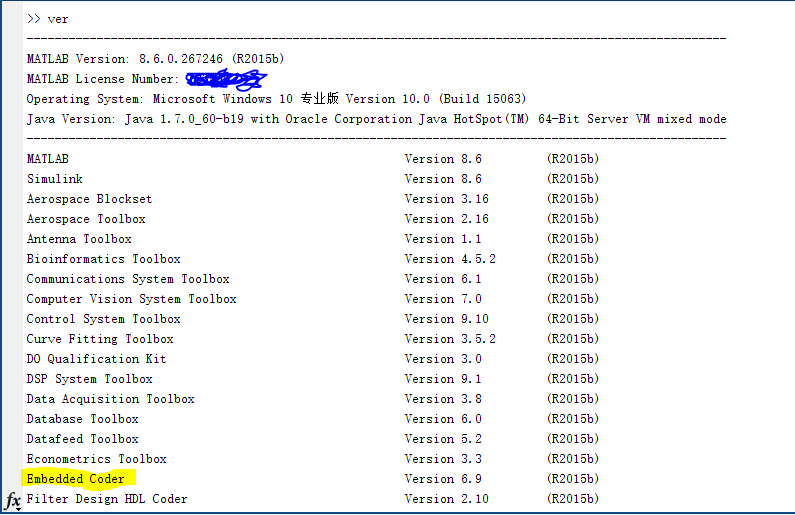Image resolution: width=795 pixels, height=515 pixels.
Task: Click 'Version 9.10' of Control System Toolbox
Action: tap(447, 319)
